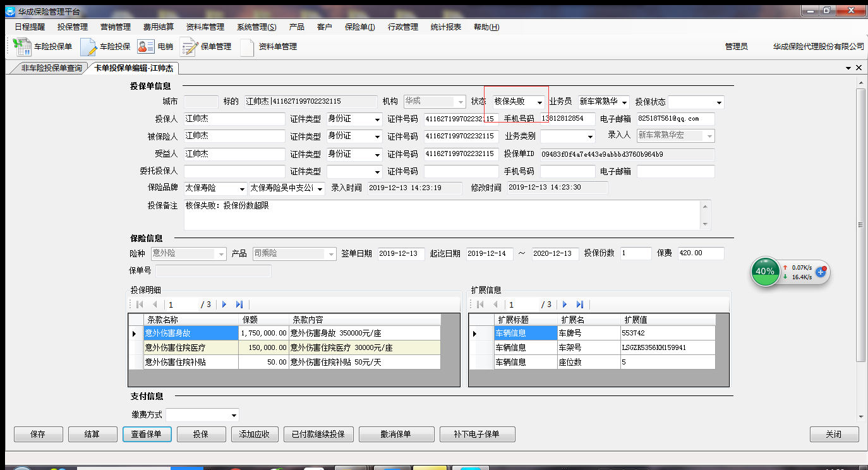Screen dimensions: 868x470
Task: Open 保单管理 toolbar icon
Action: pyautogui.click(x=190, y=47)
